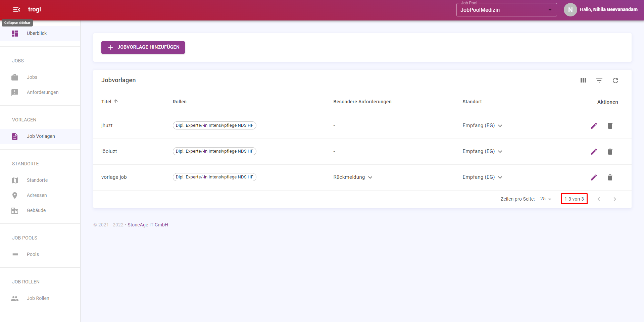Go to next page with the right chevron
This screenshot has height=322, width=644.
click(x=615, y=199)
